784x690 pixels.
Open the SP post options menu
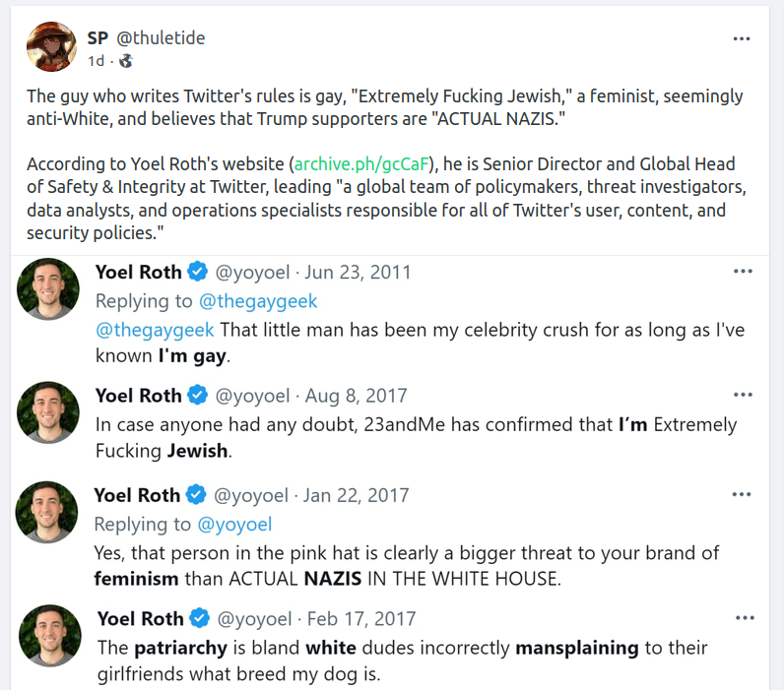[742, 39]
